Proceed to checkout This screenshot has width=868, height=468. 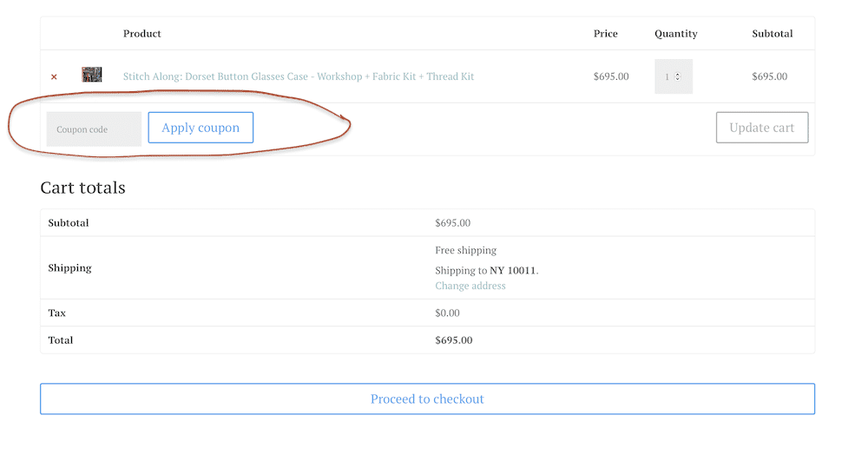coord(427,399)
